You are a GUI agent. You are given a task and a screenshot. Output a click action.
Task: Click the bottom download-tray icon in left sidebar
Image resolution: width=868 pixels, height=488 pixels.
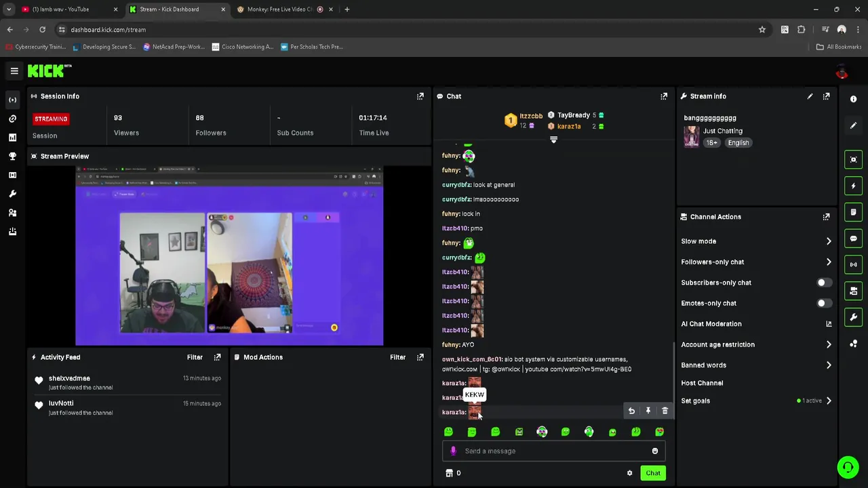12,232
